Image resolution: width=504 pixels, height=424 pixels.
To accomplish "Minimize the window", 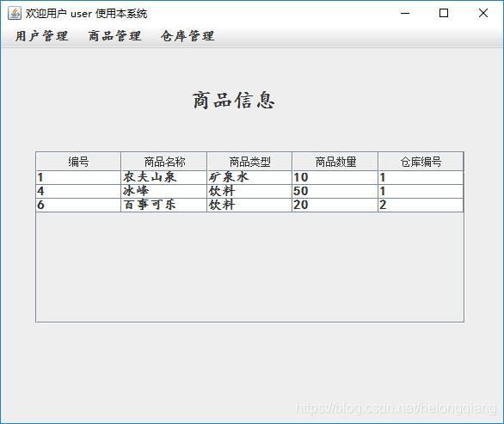I will (x=405, y=13).
